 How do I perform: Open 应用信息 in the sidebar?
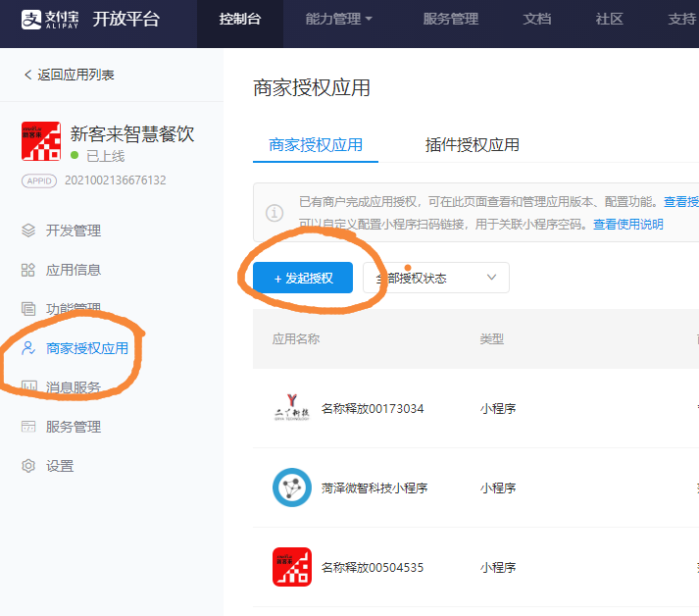coord(74,270)
